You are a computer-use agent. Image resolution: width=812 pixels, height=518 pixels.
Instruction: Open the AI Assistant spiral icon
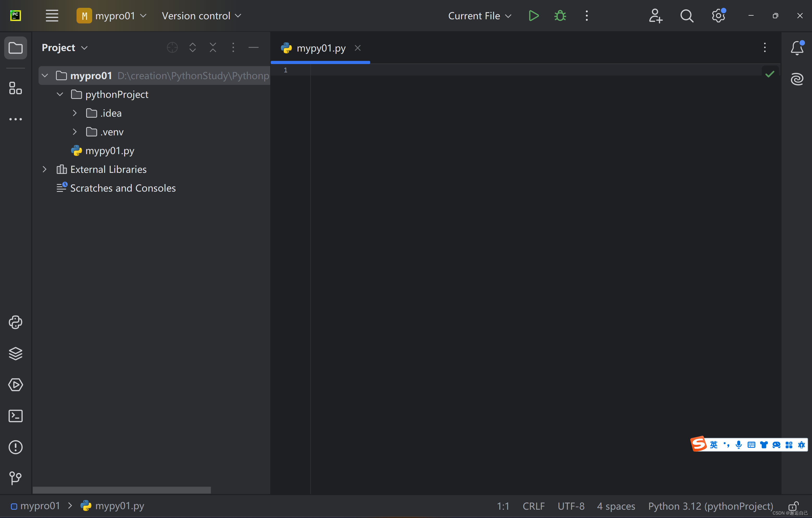pyautogui.click(x=797, y=79)
